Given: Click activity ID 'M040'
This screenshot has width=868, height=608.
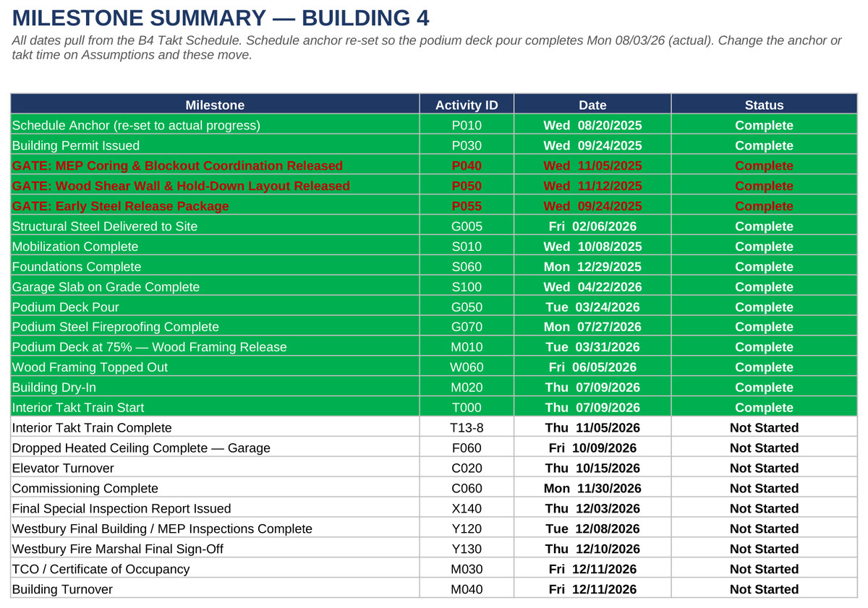Looking at the screenshot, I should pyautogui.click(x=467, y=590).
